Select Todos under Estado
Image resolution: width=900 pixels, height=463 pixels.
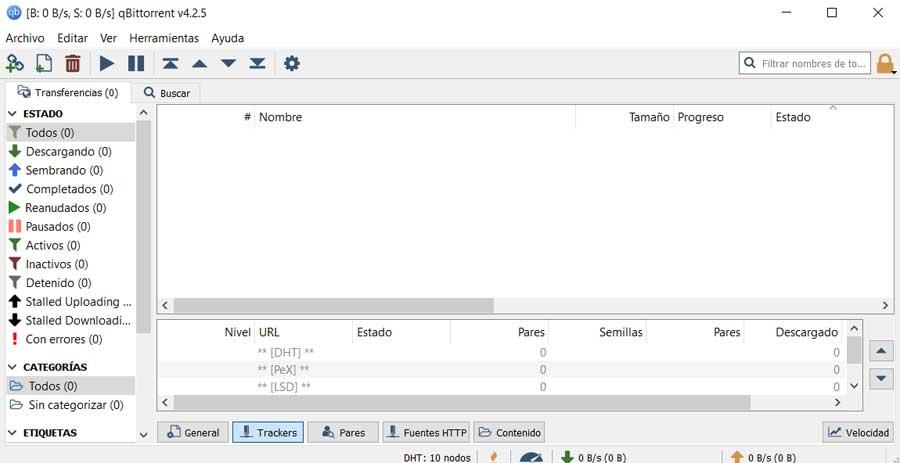coord(71,133)
